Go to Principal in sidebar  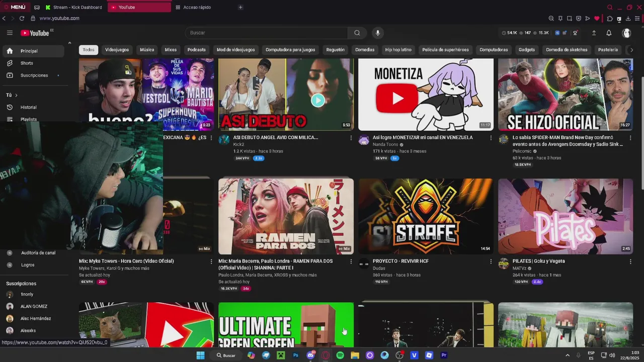tap(32, 51)
